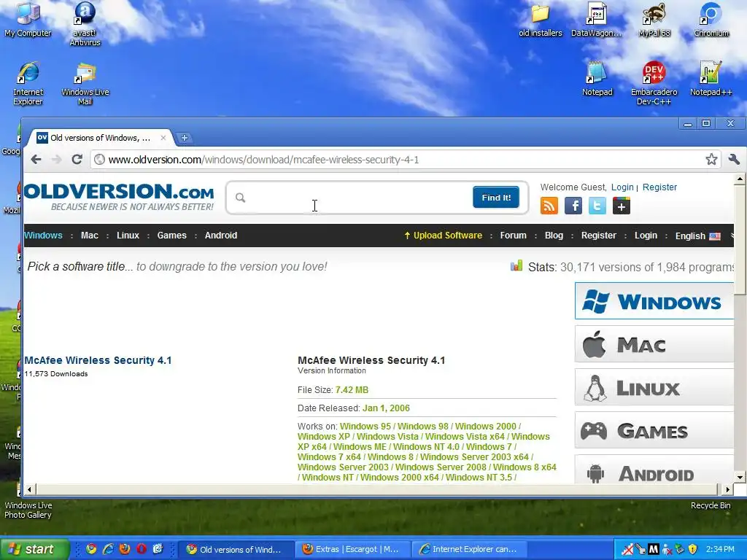747x560 pixels.
Task: Click Register link beside Welcome Guest
Action: pyautogui.click(x=659, y=187)
